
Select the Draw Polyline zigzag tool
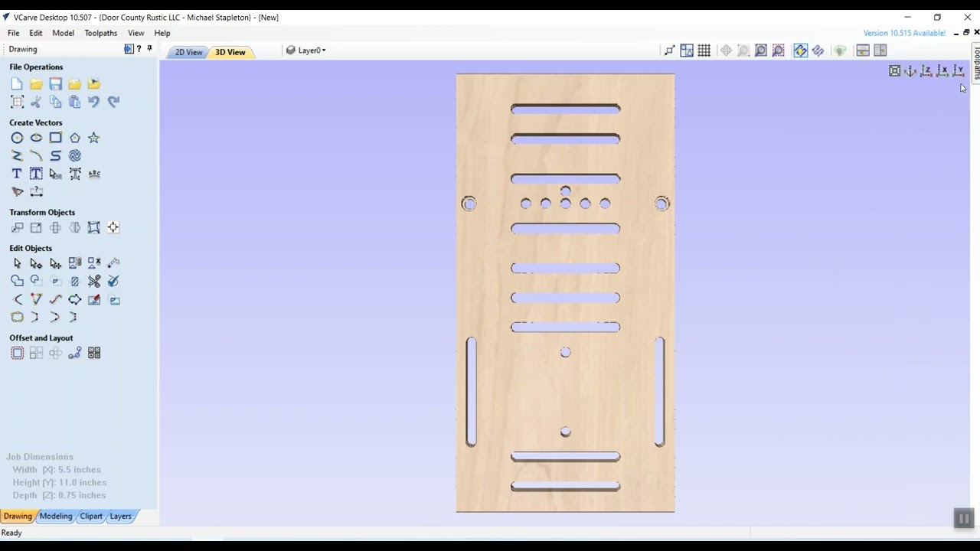17,155
